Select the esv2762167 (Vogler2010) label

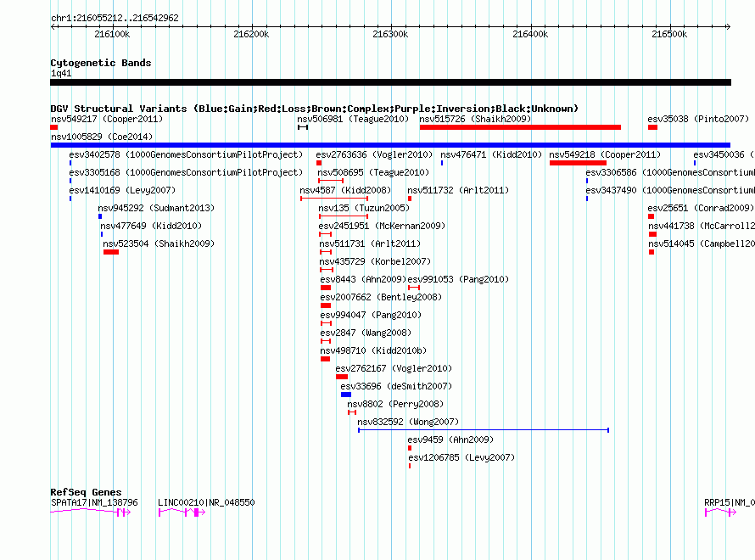394,368
